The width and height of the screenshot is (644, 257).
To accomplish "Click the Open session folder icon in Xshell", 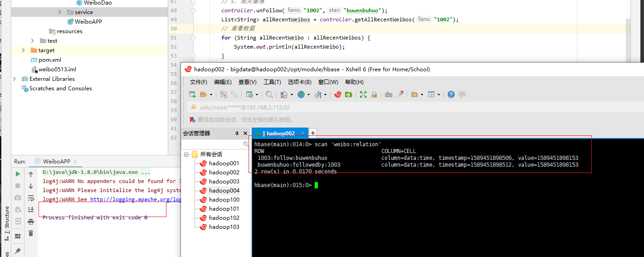I will [203, 94].
